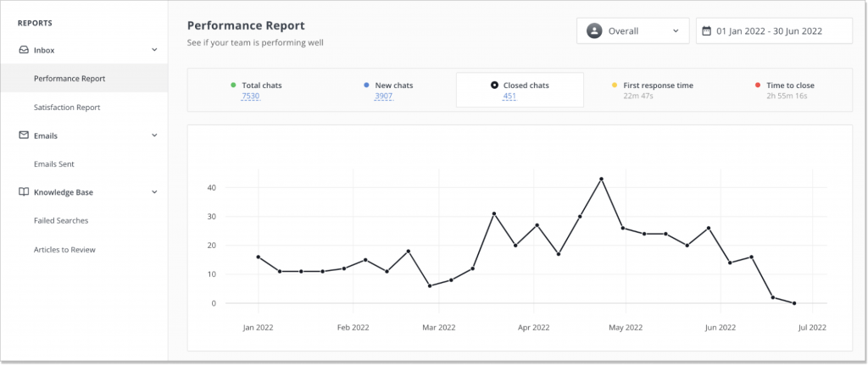Collapse the Inbox section chevron
The width and height of the screenshot is (868, 365).
pos(154,50)
